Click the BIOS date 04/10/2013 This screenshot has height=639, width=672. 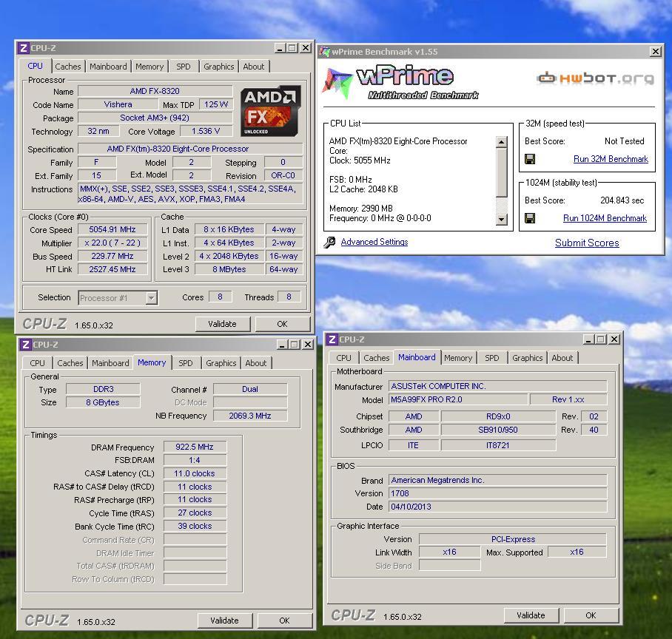click(x=497, y=507)
